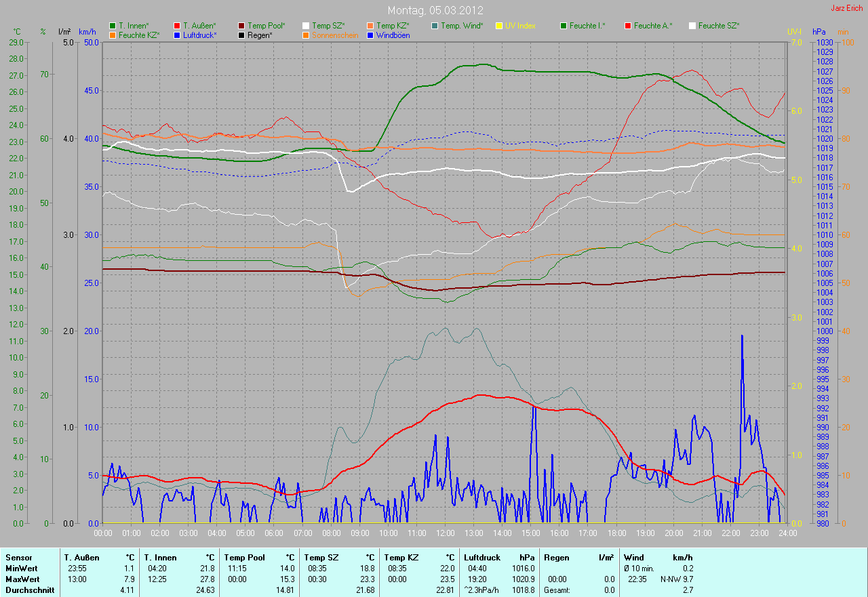
Task: Select the dark red Temp Pool legend square
Action: pos(241,26)
